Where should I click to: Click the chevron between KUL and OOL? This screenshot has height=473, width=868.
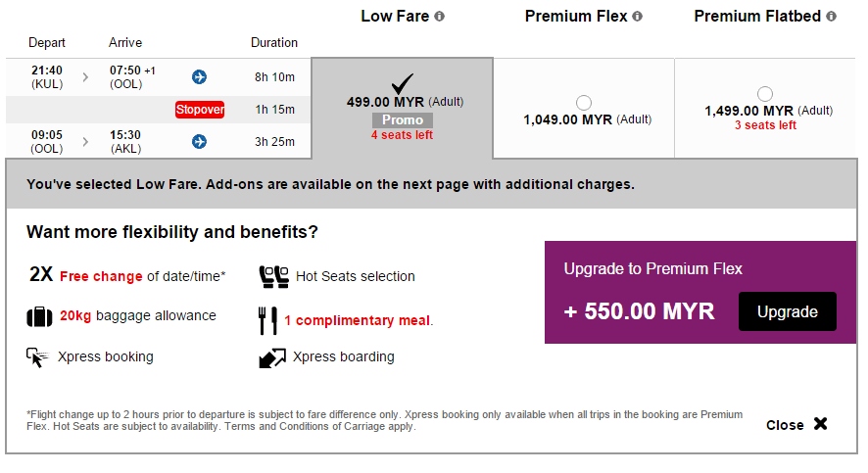click(x=85, y=77)
